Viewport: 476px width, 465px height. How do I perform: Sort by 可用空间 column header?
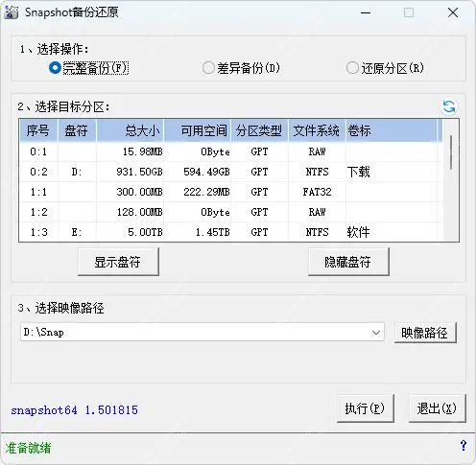click(198, 130)
